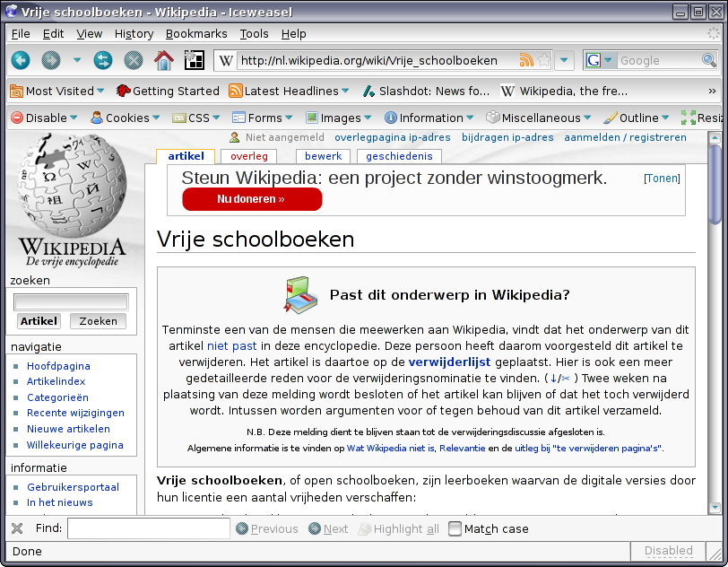728x567 pixels.
Task: Click the Reload page icon
Action: tap(103, 61)
